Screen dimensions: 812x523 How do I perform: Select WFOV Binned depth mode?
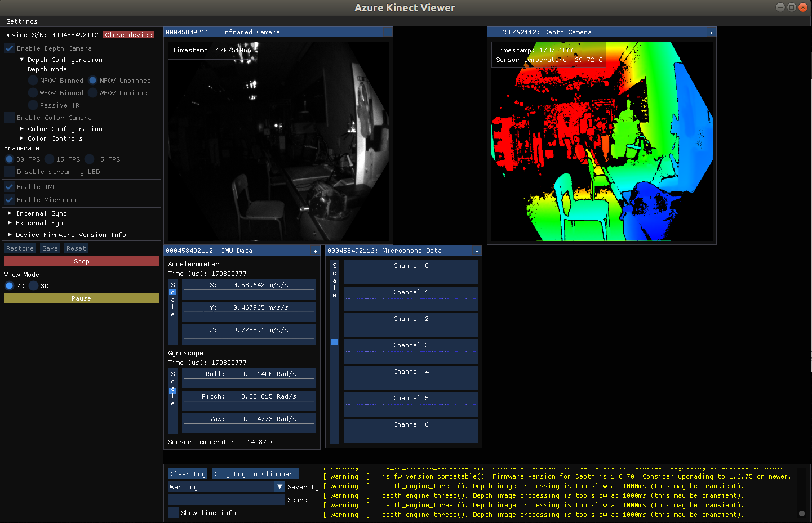click(33, 93)
